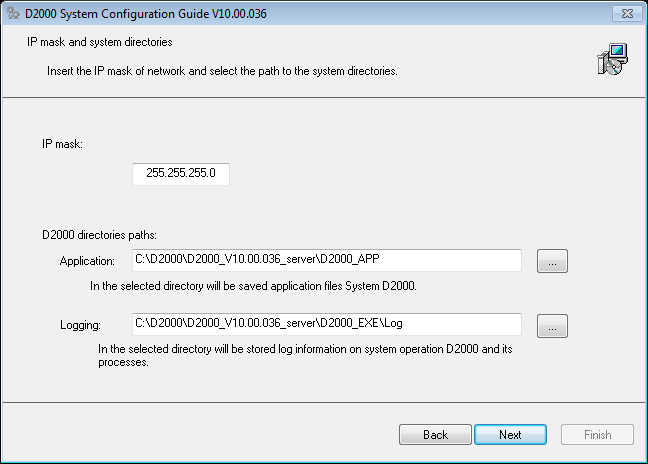Click the D2000 icon in title bar
The image size is (648, 464).
[x=13, y=14]
